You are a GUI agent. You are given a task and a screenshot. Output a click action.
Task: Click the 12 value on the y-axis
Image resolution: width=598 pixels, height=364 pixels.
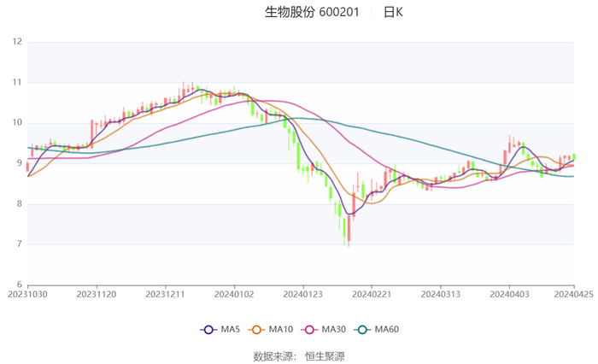pos(17,42)
